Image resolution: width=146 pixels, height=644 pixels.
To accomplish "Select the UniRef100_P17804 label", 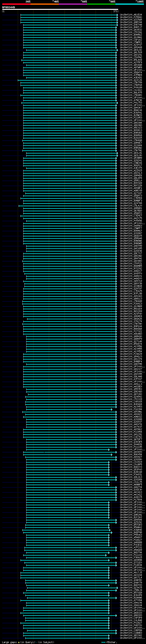I will click(131, 500).
